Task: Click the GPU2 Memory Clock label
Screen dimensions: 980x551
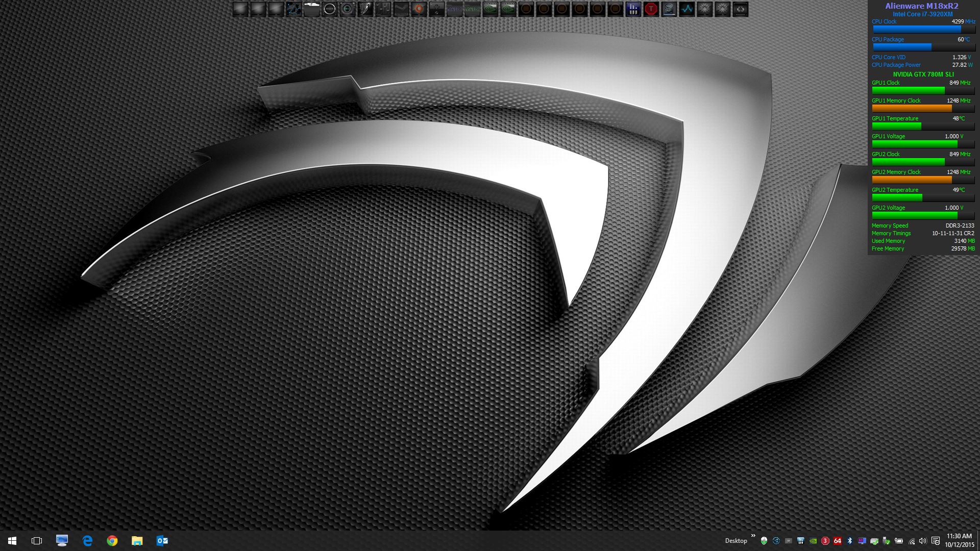Action: point(896,172)
